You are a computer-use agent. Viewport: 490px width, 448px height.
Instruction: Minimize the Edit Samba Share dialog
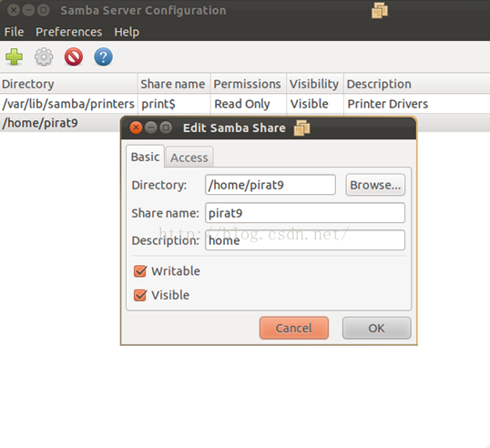coord(151,127)
